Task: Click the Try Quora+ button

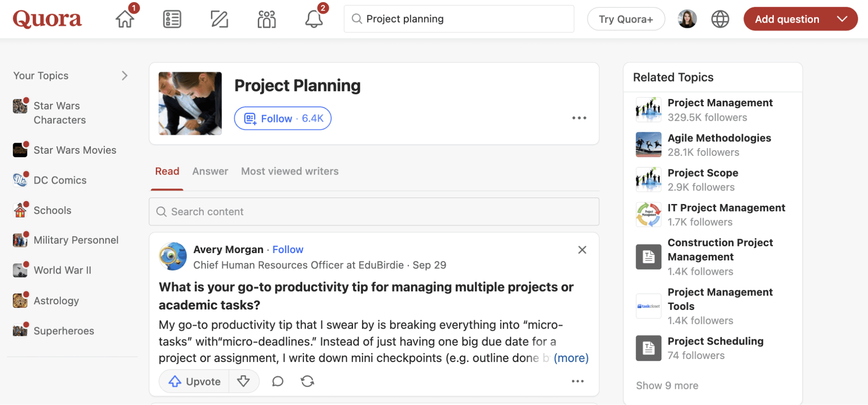Action: [x=626, y=19]
